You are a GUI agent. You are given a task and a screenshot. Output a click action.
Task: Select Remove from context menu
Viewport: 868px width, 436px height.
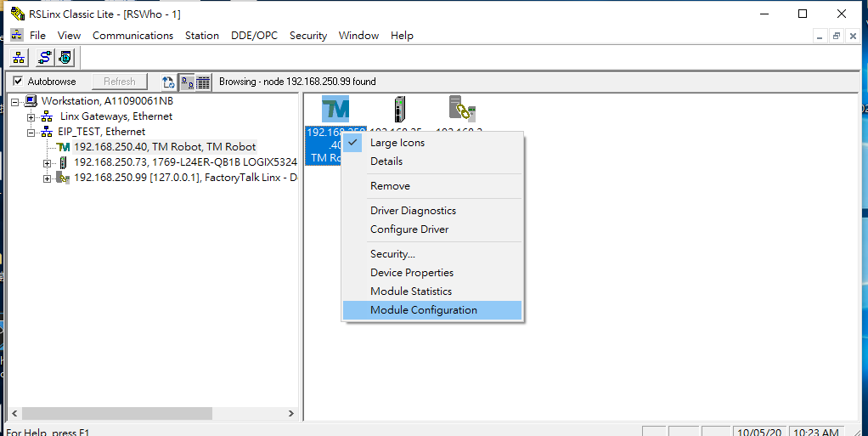click(x=432, y=186)
